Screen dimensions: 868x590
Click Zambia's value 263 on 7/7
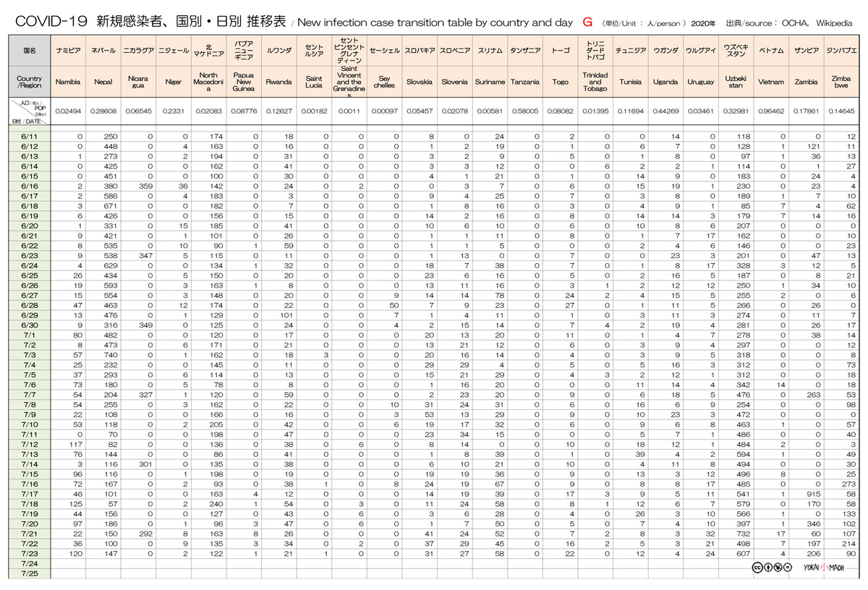[x=814, y=394]
